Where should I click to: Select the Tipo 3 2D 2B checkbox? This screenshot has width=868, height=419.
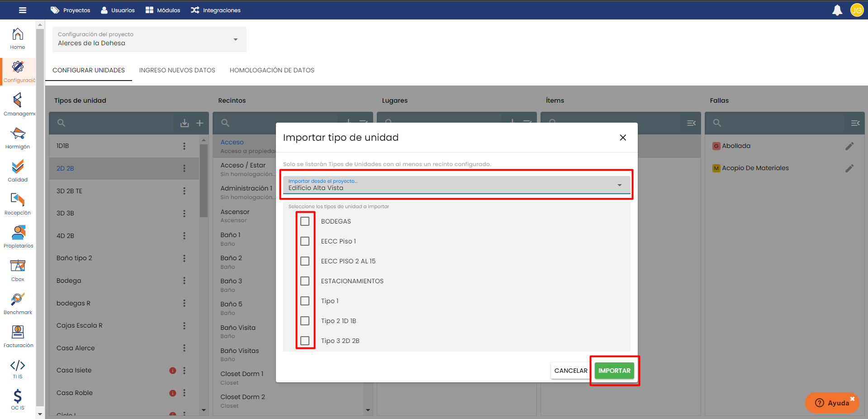tap(305, 341)
